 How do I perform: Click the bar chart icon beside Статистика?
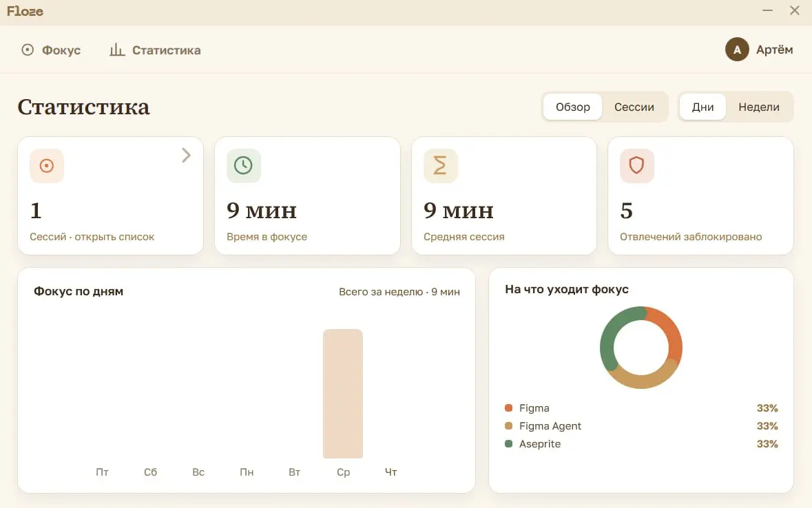pyautogui.click(x=117, y=50)
